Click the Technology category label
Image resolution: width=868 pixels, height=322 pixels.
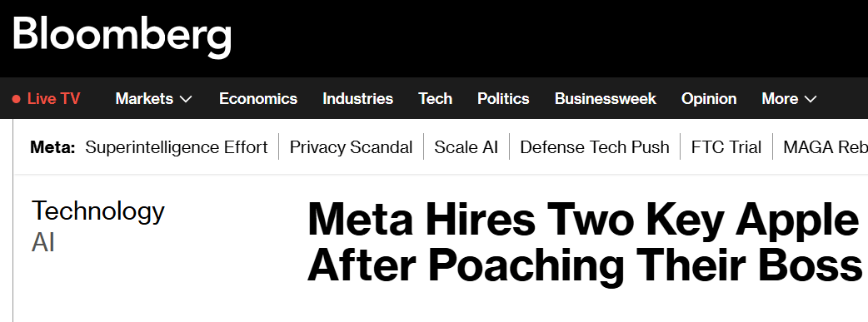(x=98, y=211)
